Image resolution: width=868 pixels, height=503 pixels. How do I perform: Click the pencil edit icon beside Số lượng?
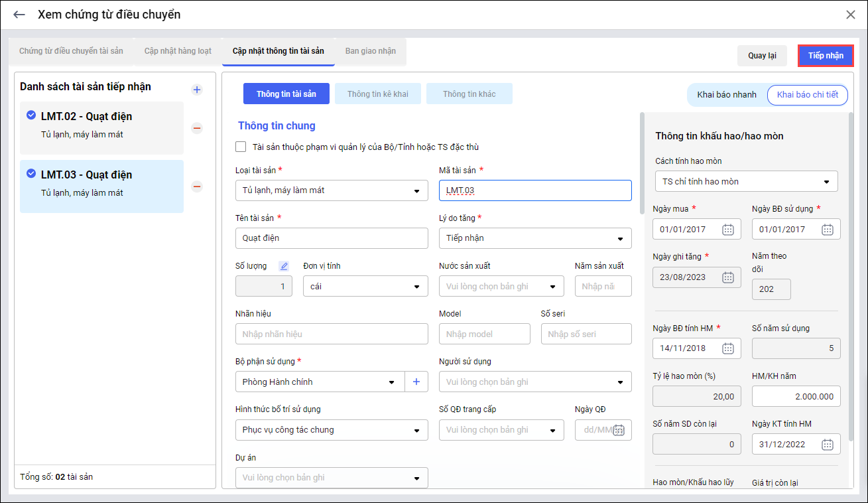(x=284, y=266)
